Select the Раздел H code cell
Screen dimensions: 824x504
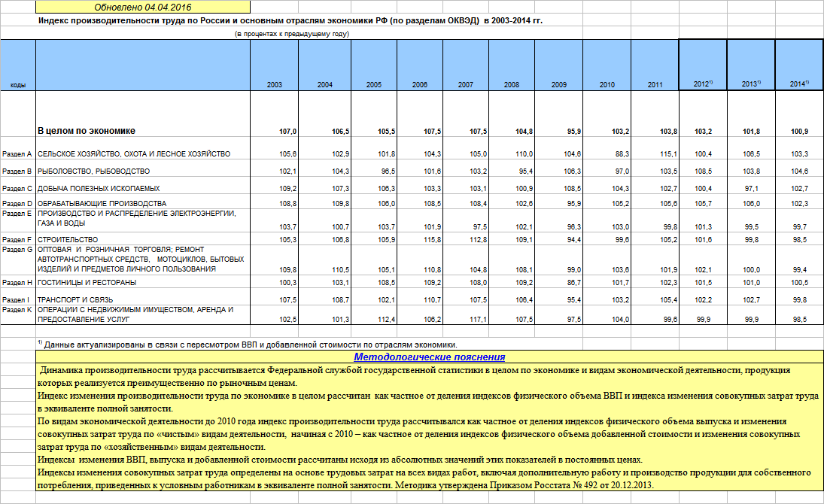(x=17, y=283)
